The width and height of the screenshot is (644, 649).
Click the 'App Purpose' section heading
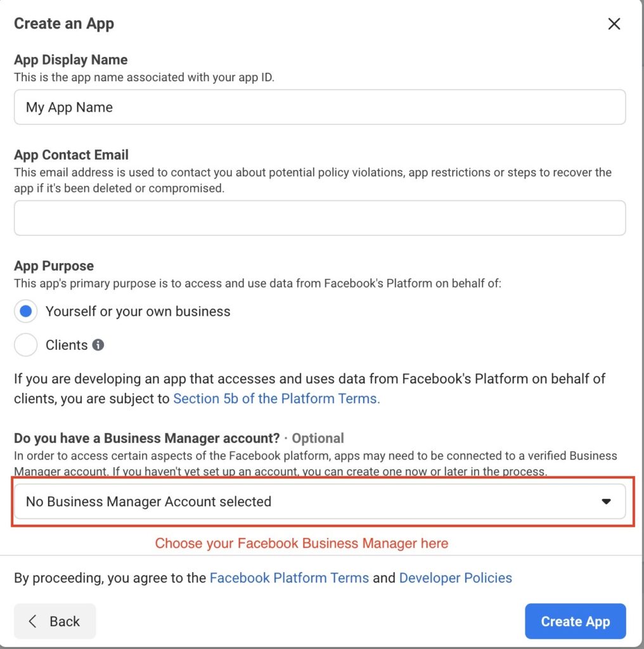pyautogui.click(x=54, y=266)
